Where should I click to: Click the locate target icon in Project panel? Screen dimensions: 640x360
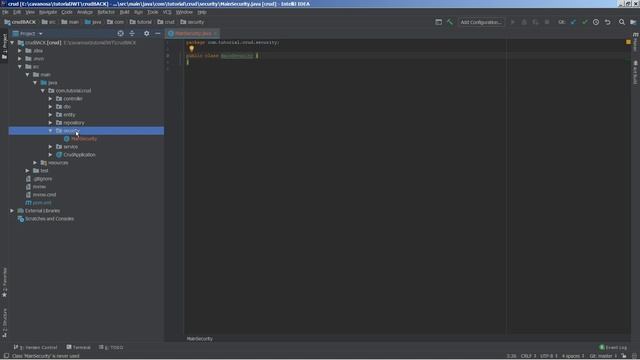120,33
